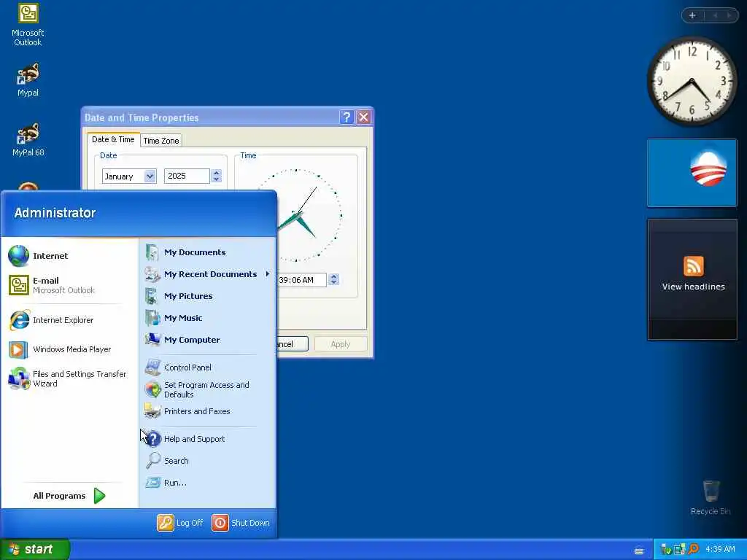Click the sidebar add gadget plus button
Image resolution: width=747 pixels, height=560 pixels.
click(x=692, y=15)
